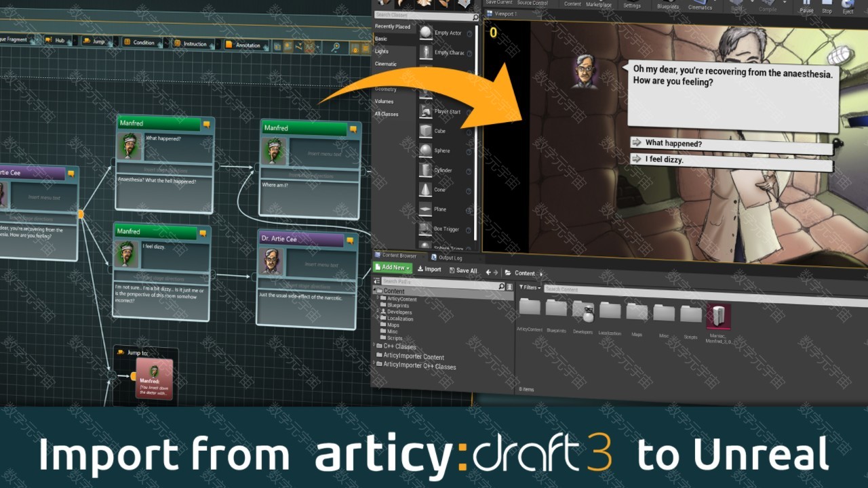Select the Recently Placed category
Image resolution: width=868 pixels, height=488 pixels.
tap(393, 26)
